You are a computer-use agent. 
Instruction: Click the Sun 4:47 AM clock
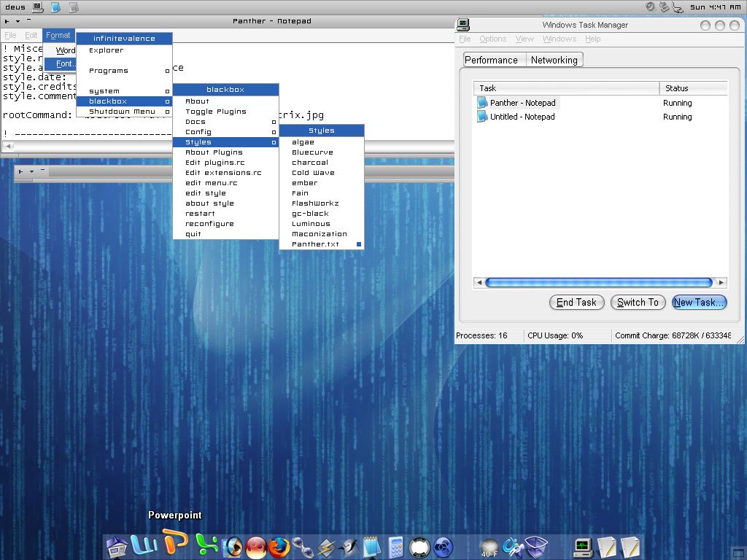point(716,7)
